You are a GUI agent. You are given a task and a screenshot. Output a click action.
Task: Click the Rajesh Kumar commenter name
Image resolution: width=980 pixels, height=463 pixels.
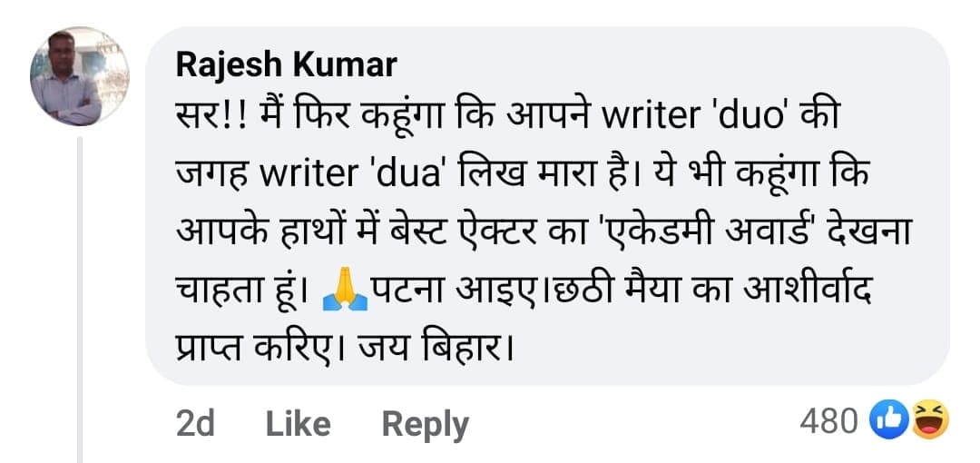(285, 64)
